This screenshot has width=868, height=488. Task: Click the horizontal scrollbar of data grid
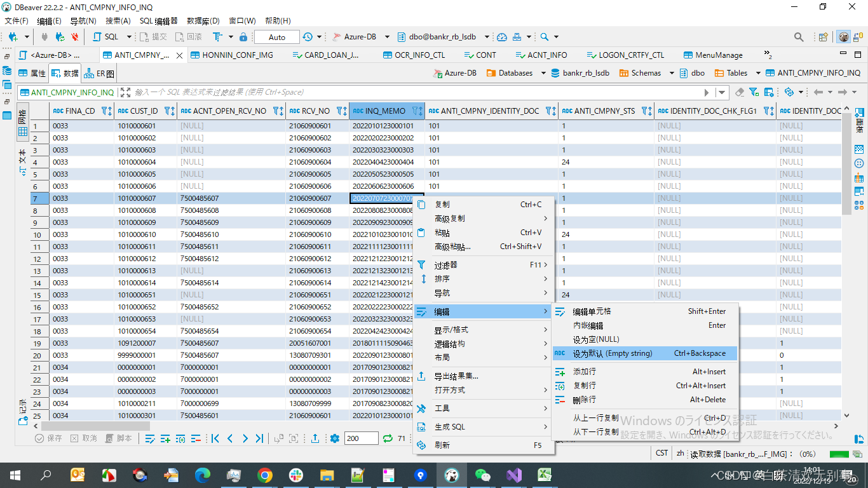pyautogui.click(x=95, y=426)
